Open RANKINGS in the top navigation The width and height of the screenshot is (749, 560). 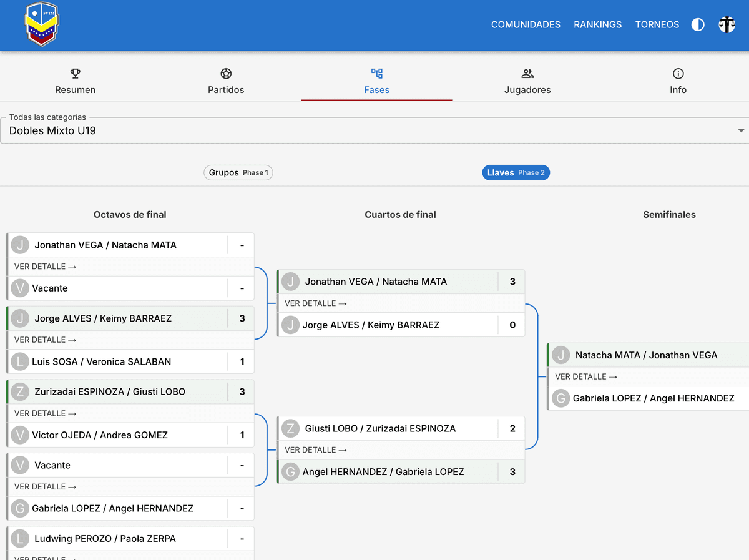[597, 25]
